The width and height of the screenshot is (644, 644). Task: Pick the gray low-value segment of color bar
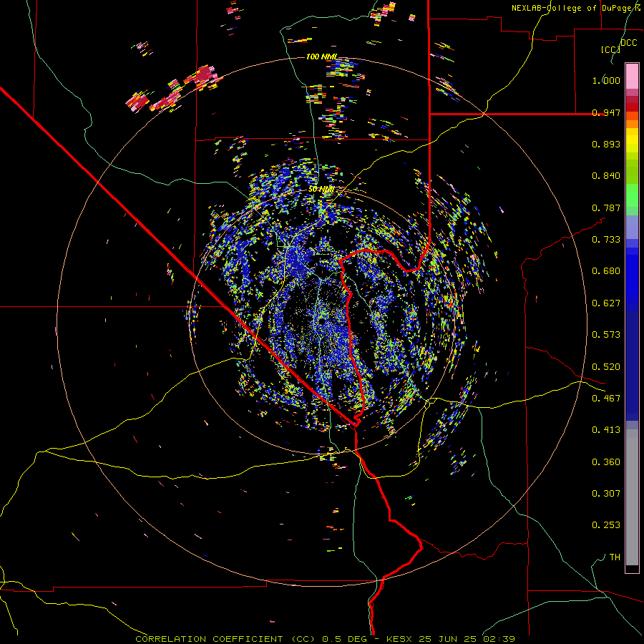pos(632,497)
